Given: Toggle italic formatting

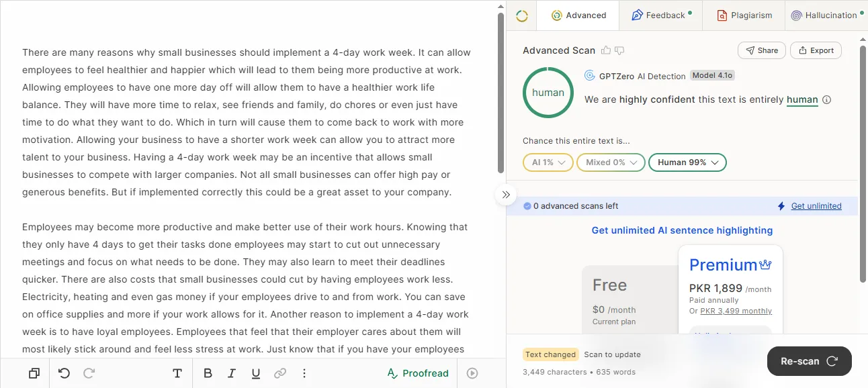Looking at the screenshot, I should tap(232, 373).
